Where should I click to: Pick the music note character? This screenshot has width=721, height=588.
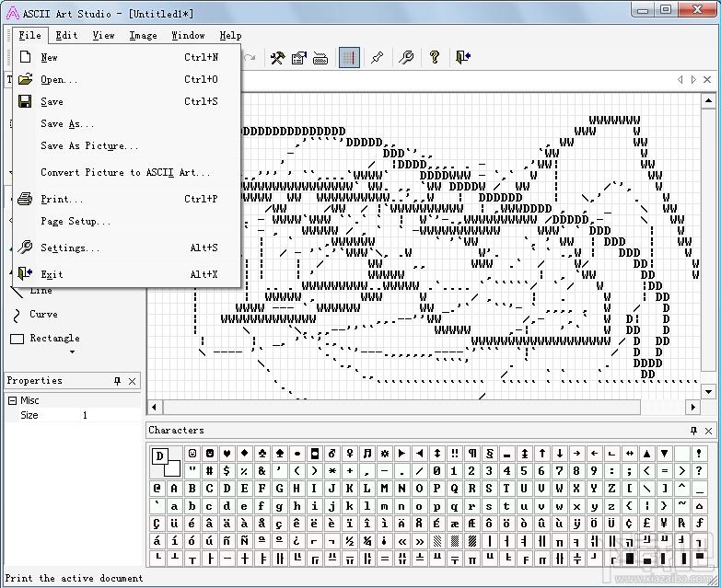pyautogui.click(x=366, y=454)
